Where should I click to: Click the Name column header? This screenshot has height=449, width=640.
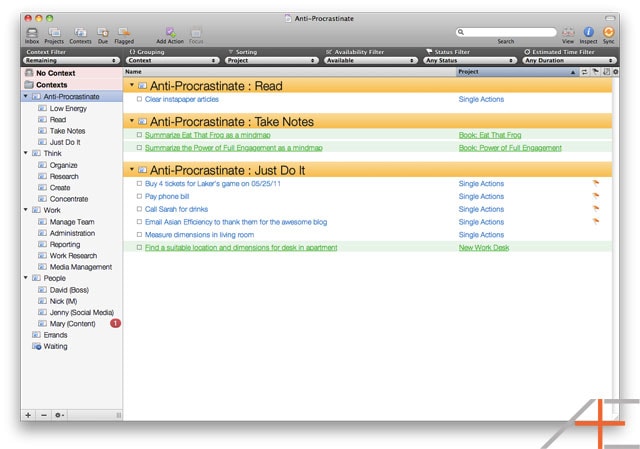click(x=289, y=72)
